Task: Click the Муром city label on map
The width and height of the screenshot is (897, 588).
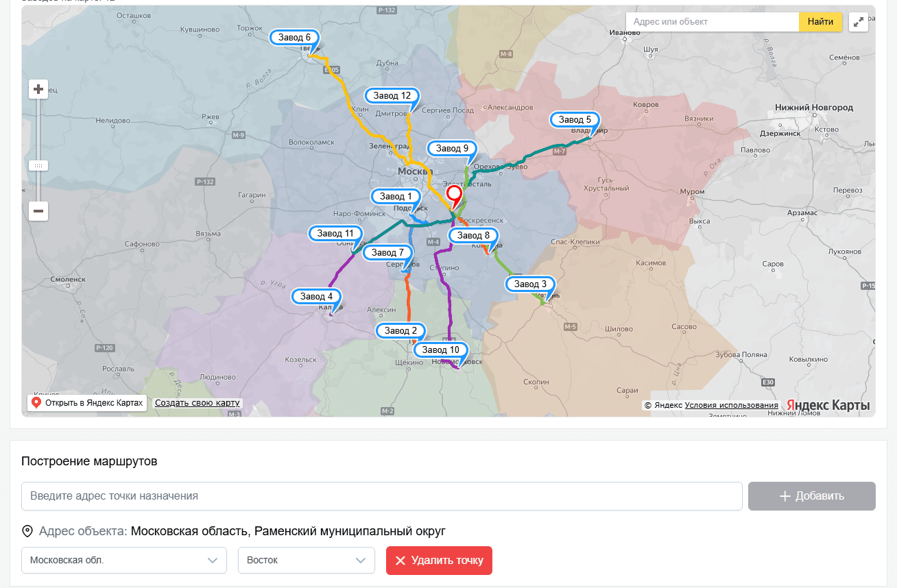Action: coord(692,191)
